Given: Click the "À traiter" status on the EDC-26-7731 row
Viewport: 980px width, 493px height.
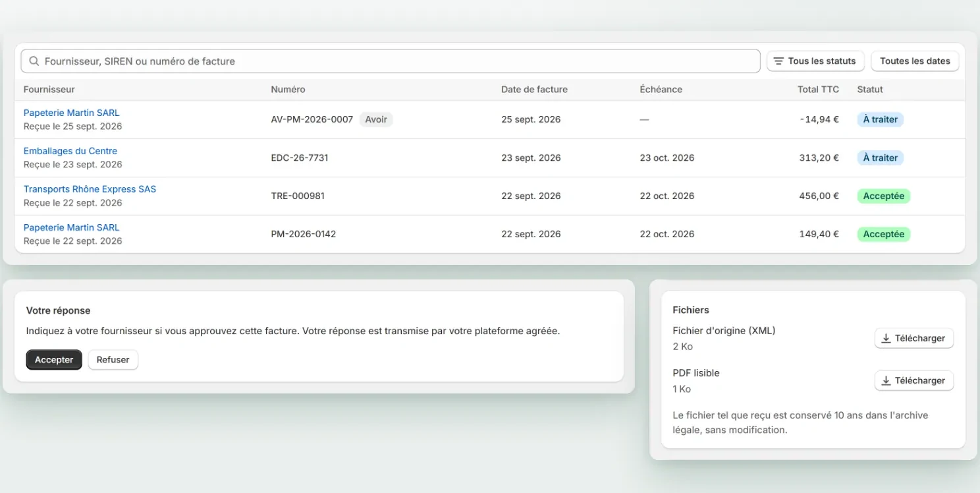Looking at the screenshot, I should [880, 158].
